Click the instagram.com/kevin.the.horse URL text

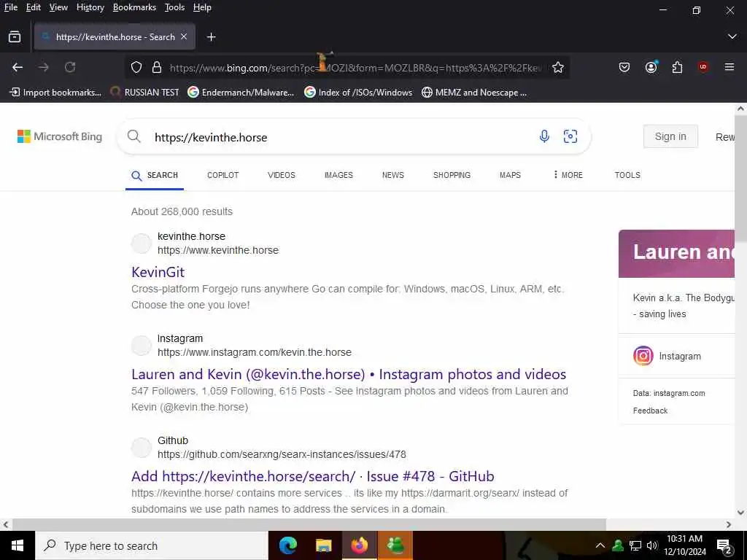(255, 352)
